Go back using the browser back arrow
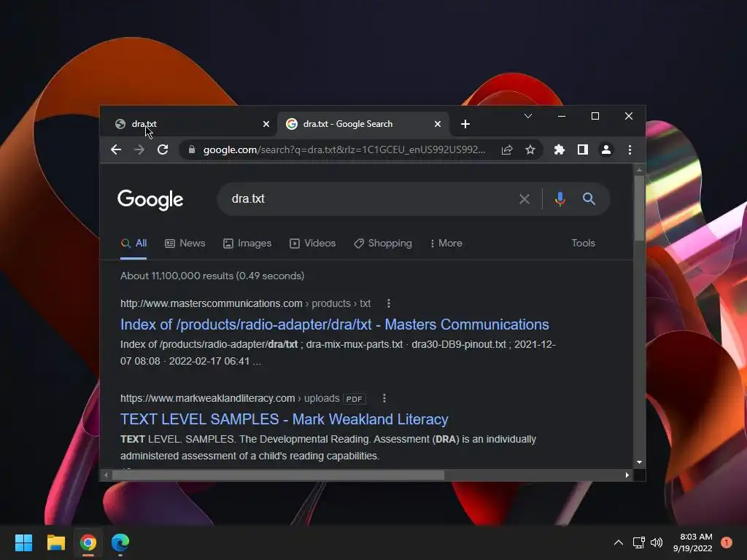Image resolution: width=747 pixels, height=560 pixels. pos(116,149)
